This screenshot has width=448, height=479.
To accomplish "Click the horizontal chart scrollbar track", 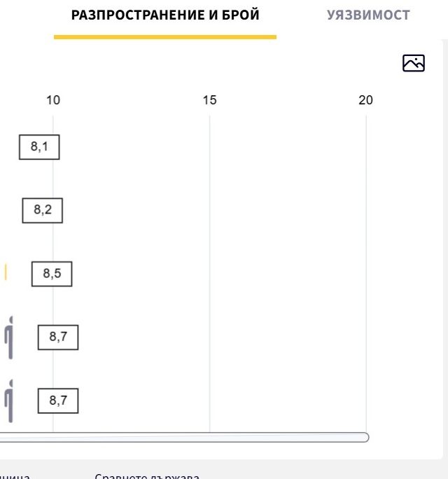I will 185,437.
